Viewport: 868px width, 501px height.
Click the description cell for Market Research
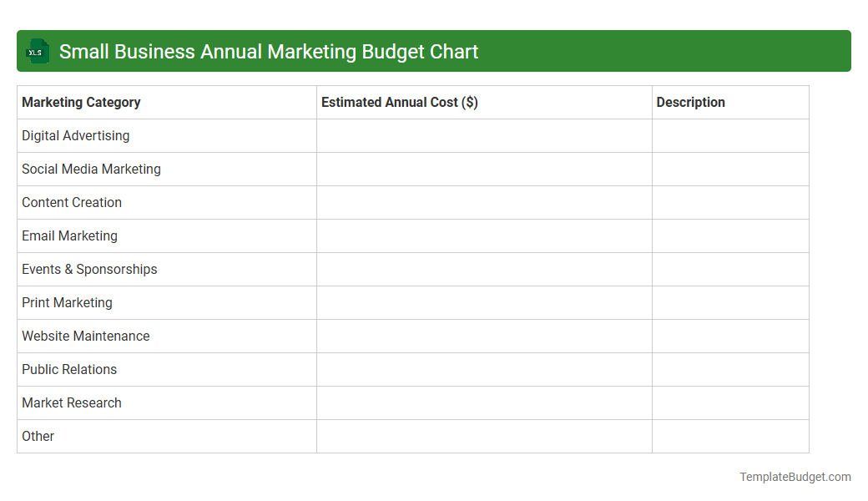tap(730, 402)
